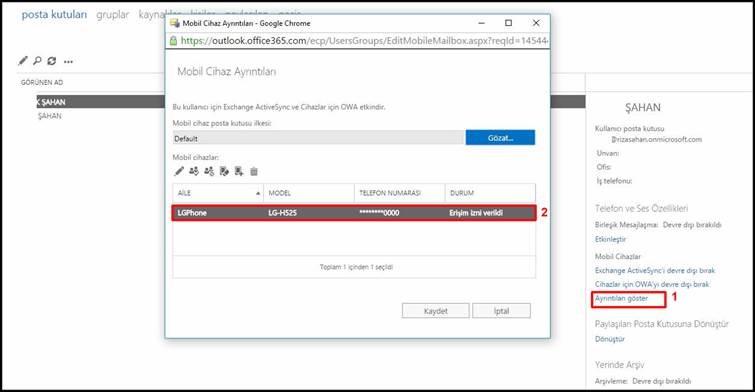Click the İptal cancel button
The width and height of the screenshot is (755, 392).
501,311
